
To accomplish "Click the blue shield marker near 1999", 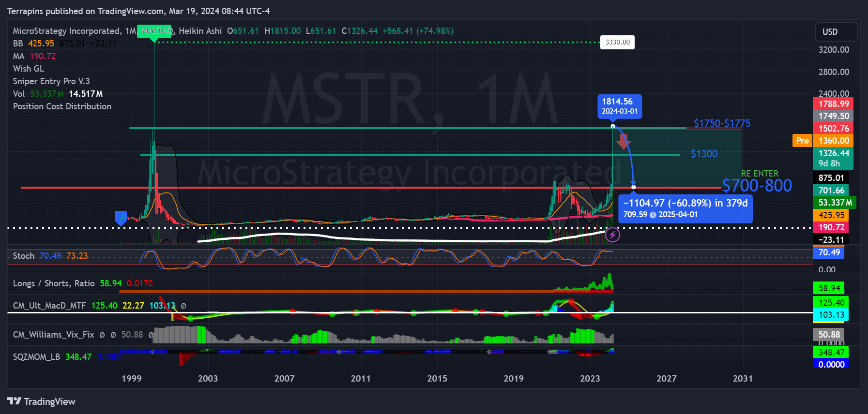I will point(121,218).
